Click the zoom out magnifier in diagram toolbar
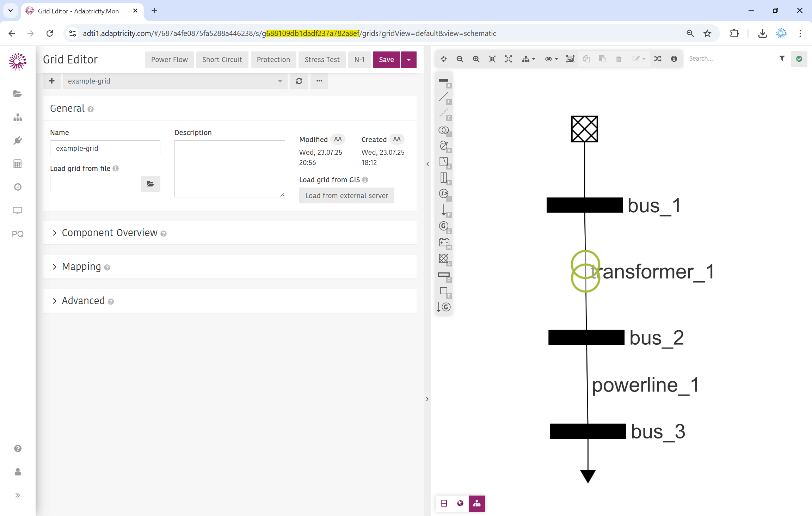The width and height of the screenshot is (812, 516). point(460,59)
